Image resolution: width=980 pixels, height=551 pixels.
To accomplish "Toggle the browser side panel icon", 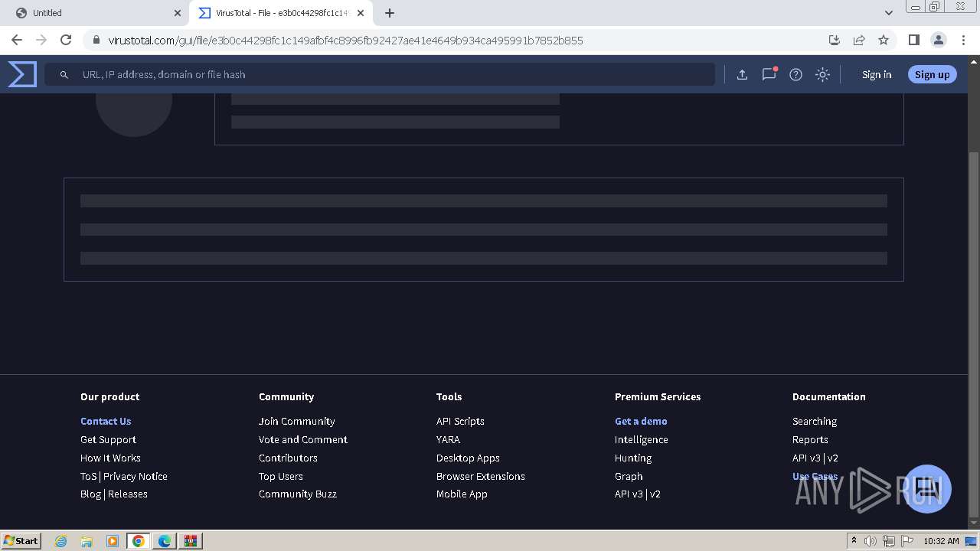I will [913, 40].
